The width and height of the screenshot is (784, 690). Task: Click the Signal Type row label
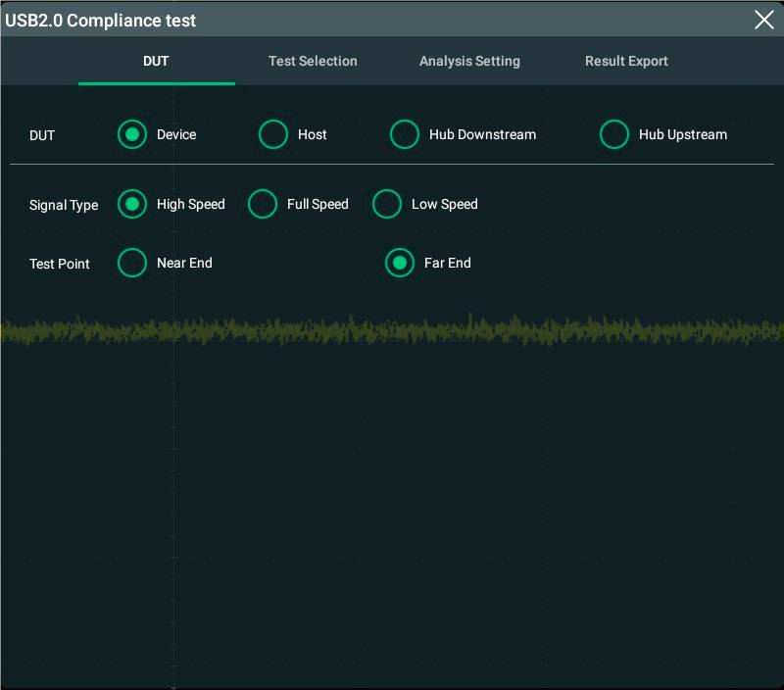point(64,205)
